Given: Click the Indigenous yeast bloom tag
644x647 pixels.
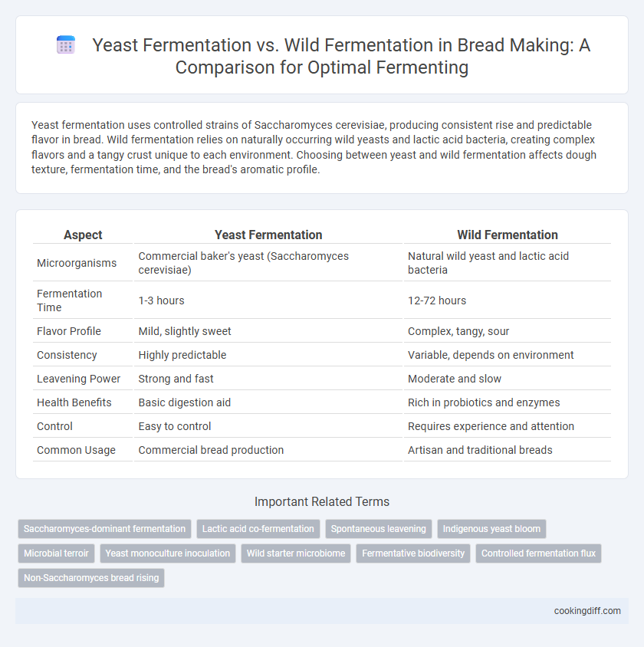Looking at the screenshot, I should click(x=491, y=529).
